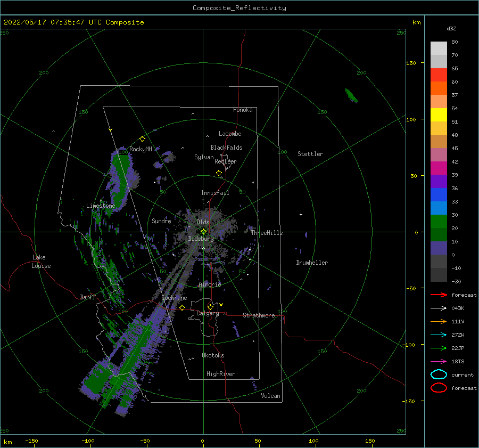Pick the magenta 39–42 dBZ swatch
The image size is (479, 448).
pos(439,168)
